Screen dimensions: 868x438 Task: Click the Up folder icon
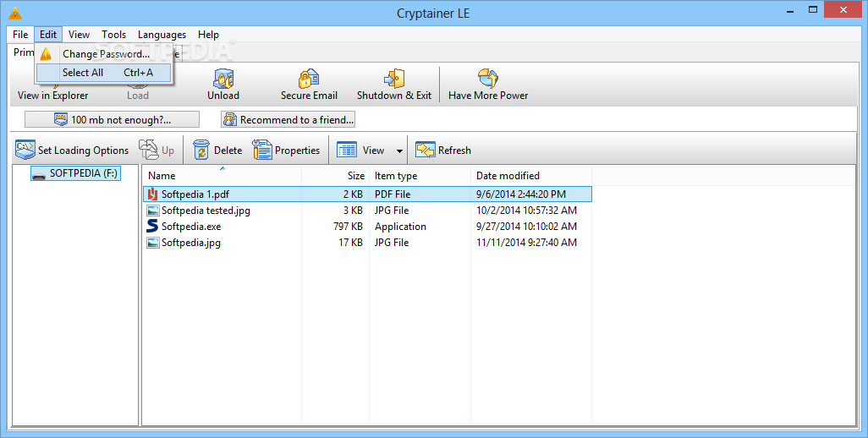point(148,150)
